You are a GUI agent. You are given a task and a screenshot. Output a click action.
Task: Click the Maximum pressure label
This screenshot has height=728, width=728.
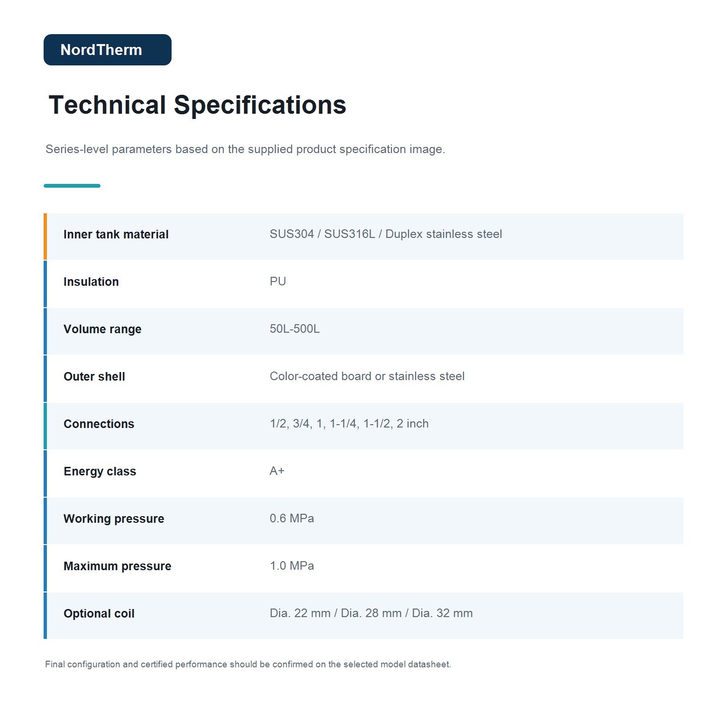click(118, 566)
